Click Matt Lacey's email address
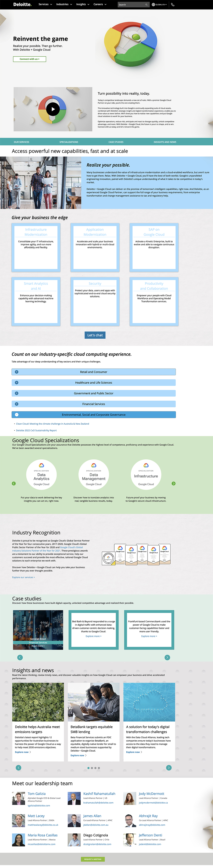213x868 pixels. tap(43, 825)
